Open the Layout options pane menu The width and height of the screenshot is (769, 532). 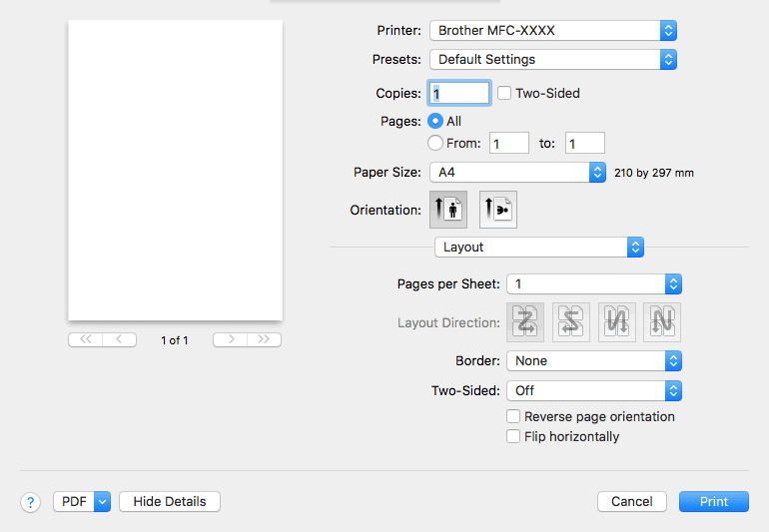[x=539, y=248]
